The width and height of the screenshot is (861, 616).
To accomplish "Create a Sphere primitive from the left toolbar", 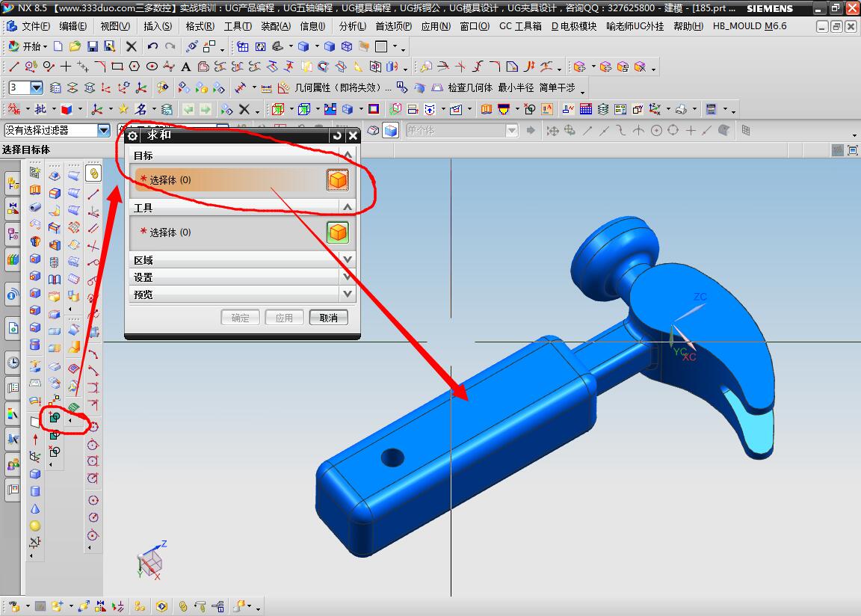I will click(x=35, y=526).
